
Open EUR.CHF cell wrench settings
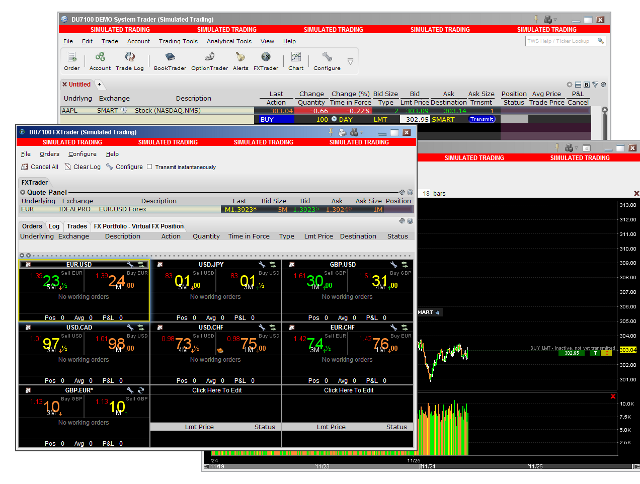click(x=394, y=327)
